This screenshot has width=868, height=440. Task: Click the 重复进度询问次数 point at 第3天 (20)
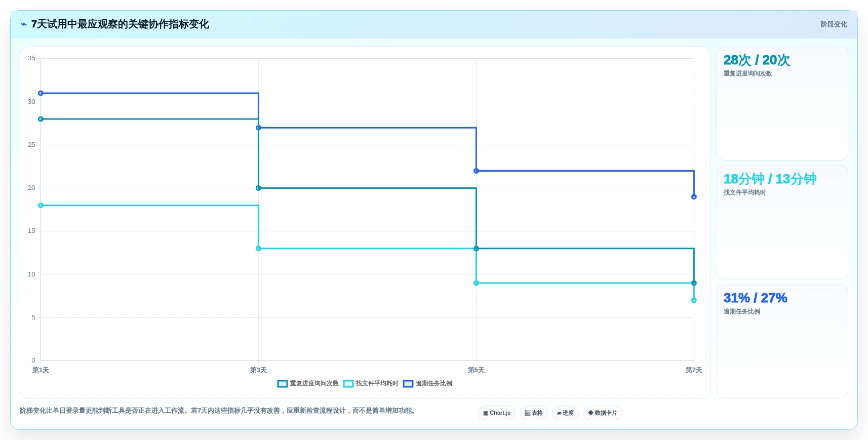click(259, 188)
